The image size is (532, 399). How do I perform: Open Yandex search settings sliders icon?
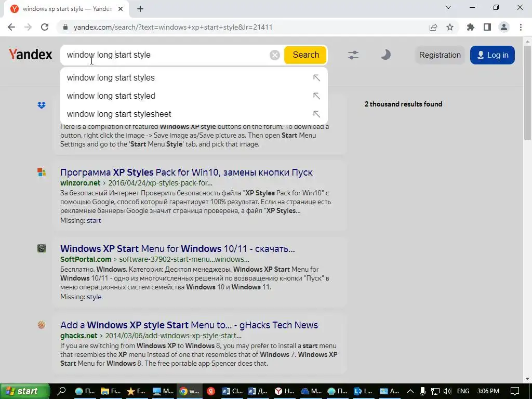coord(353,55)
